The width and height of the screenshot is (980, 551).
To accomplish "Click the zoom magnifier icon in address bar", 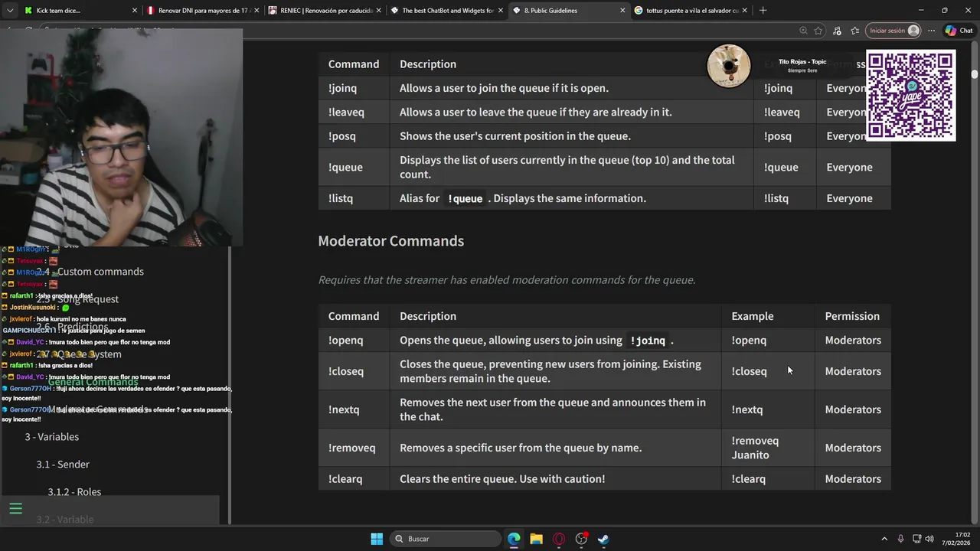I will (x=803, y=31).
